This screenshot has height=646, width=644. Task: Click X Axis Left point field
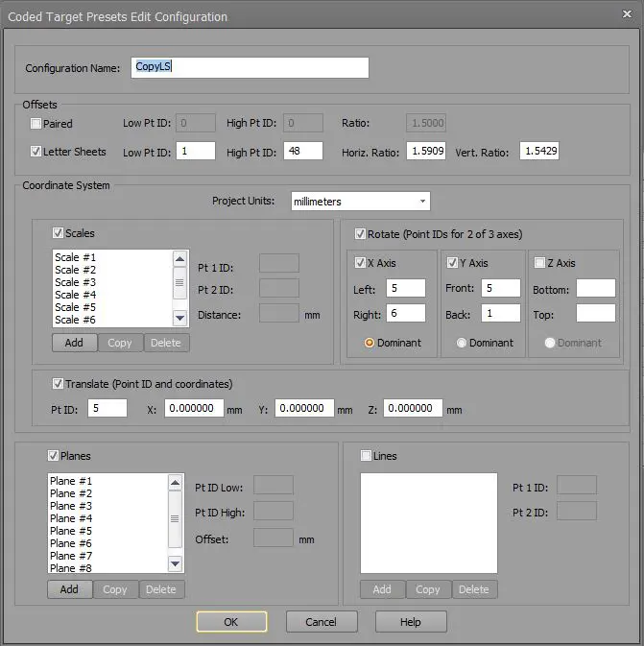[x=406, y=288]
